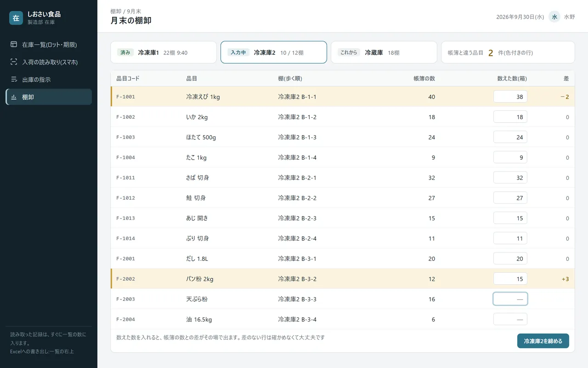The height and width of the screenshot is (368, 588).
Task: Click item code F-1001
Action: [x=125, y=97]
